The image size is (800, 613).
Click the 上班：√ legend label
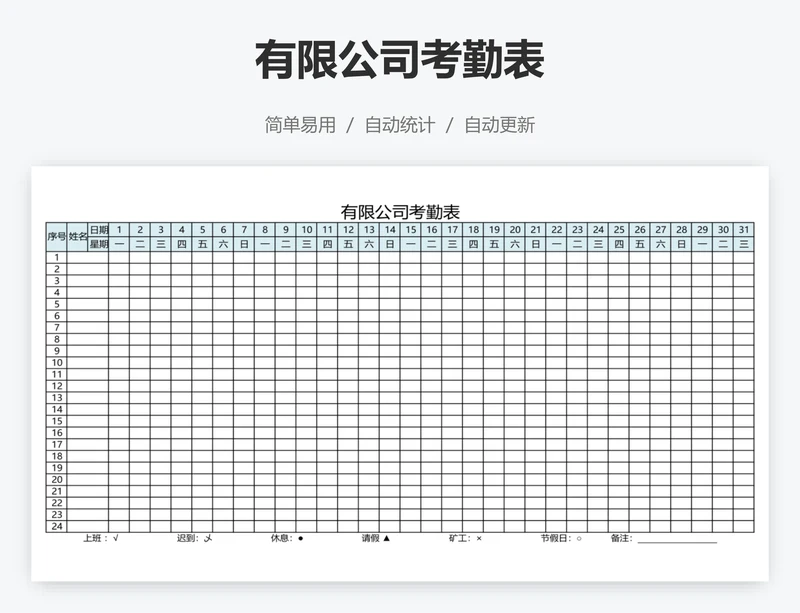click(x=101, y=538)
